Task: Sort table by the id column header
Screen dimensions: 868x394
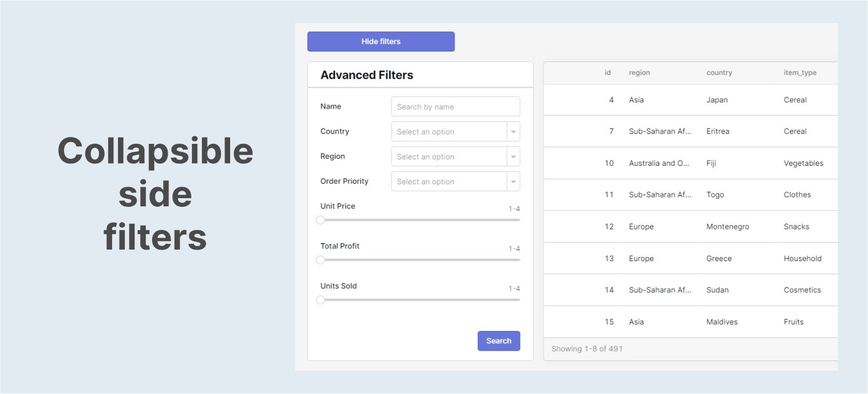Action: pos(607,72)
